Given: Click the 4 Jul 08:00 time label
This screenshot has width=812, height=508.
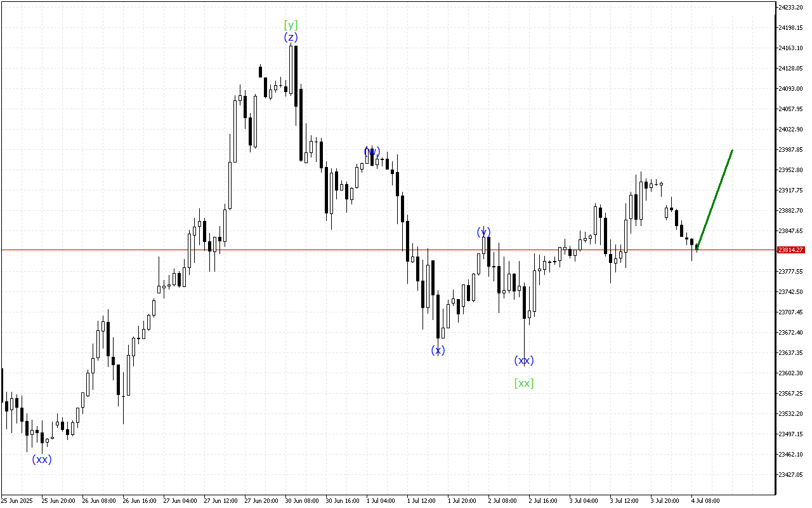Looking at the screenshot, I should (706, 501).
